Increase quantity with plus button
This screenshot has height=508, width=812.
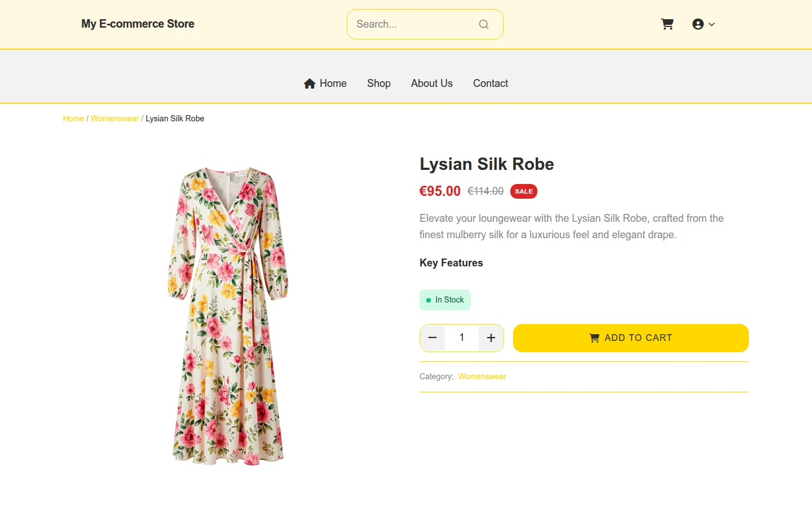(491, 338)
